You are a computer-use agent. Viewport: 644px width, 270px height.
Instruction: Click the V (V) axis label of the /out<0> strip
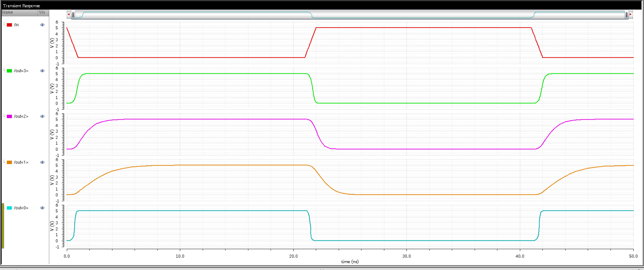click(52, 226)
